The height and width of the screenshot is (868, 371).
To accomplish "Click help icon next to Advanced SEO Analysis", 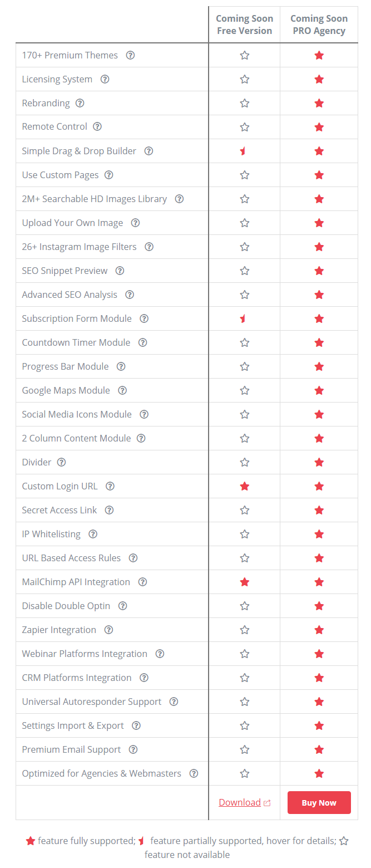I will coord(130,295).
